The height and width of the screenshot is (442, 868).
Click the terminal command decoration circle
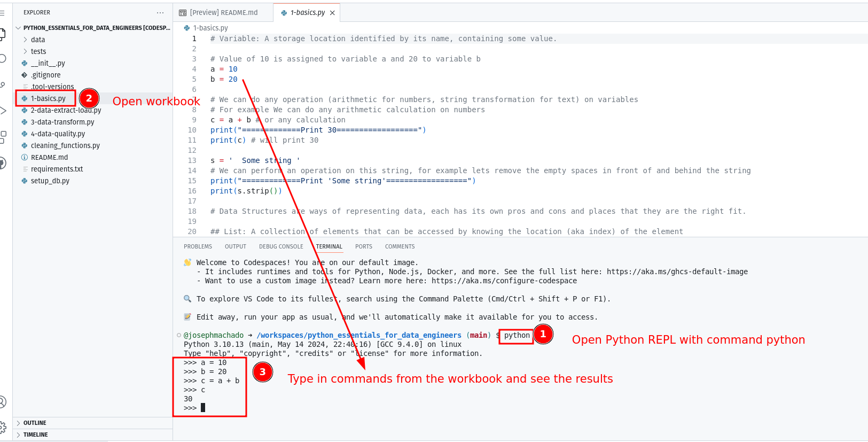pyautogui.click(x=179, y=335)
